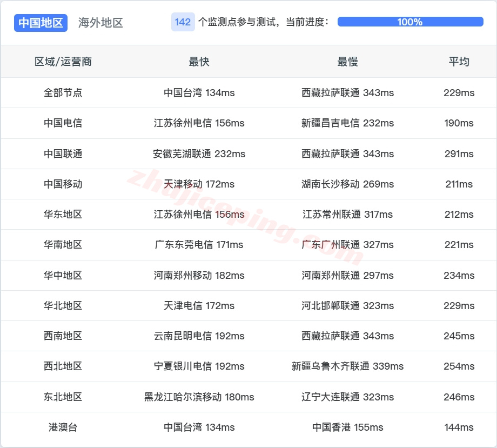The width and height of the screenshot is (497, 448).
Task: Click the 平均 column header
Action: click(x=459, y=62)
